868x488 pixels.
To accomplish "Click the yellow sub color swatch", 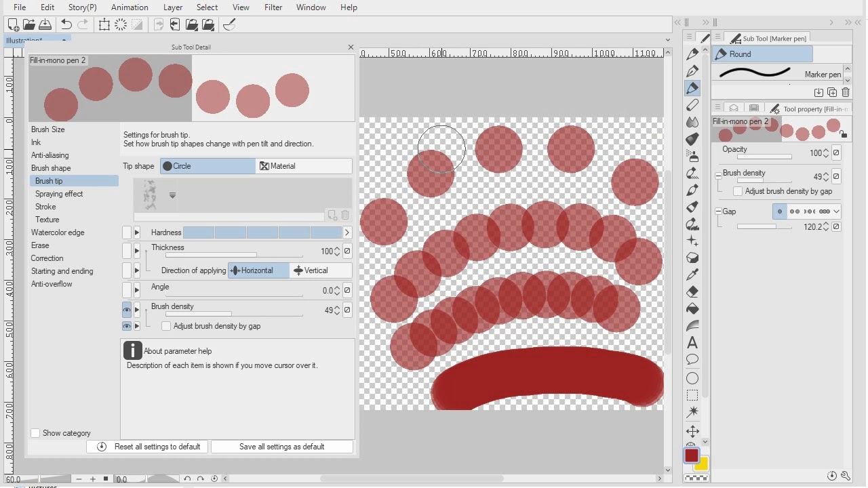I will 701,464.
